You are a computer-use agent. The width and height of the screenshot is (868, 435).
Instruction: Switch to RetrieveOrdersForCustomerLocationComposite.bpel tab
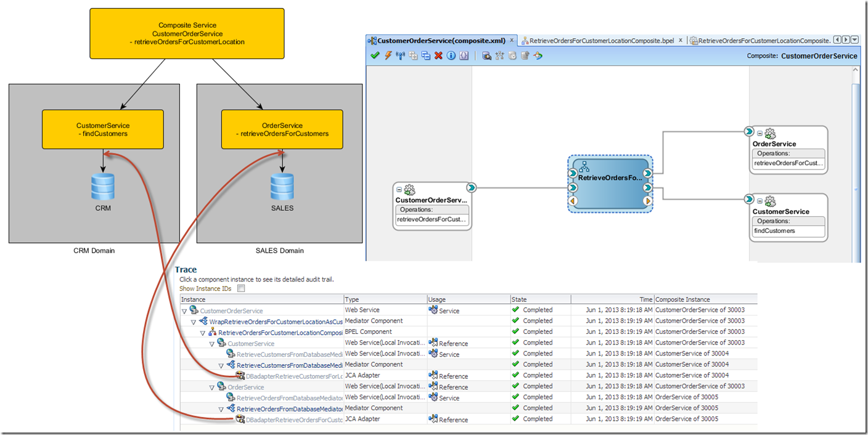(602, 41)
